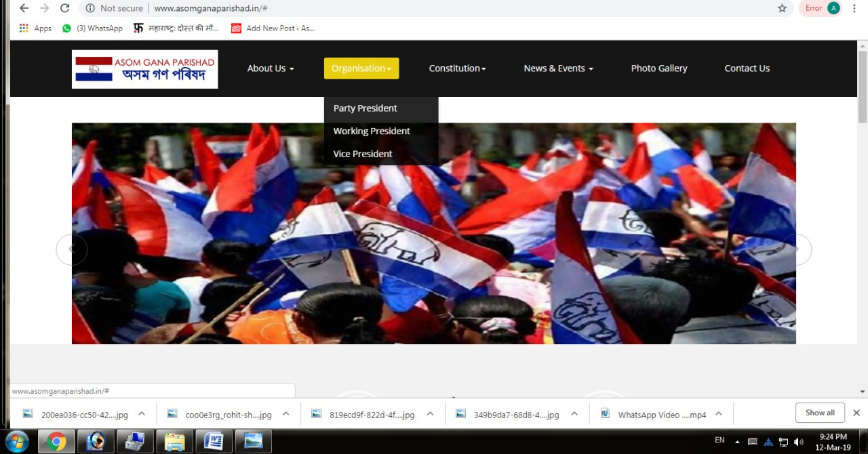
Task: Open the computer devices taskbar icon
Action: click(135, 441)
